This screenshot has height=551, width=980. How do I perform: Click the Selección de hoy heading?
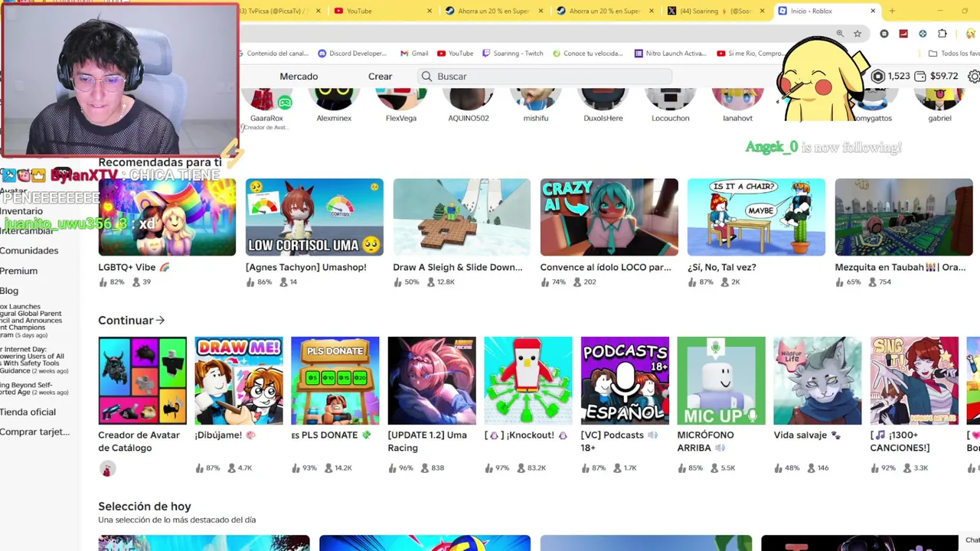tap(145, 507)
